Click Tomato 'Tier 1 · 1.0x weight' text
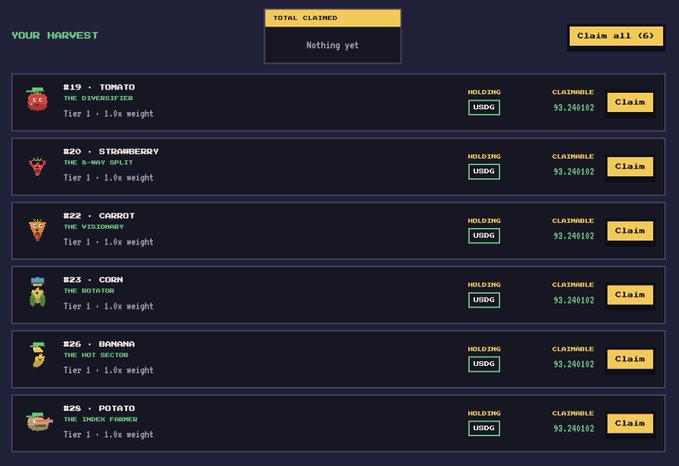679x466 pixels. [x=108, y=113]
